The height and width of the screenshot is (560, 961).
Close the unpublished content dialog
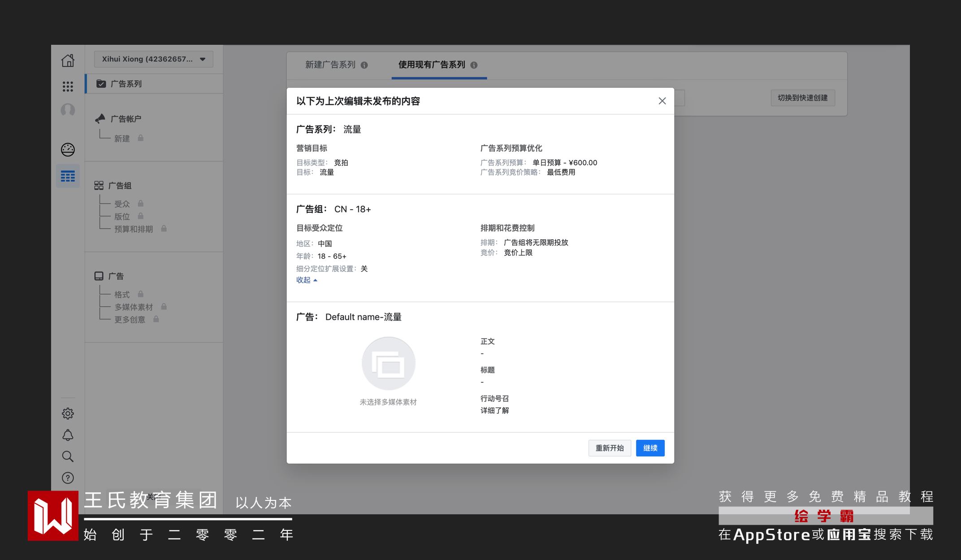[x=662, y=101]
